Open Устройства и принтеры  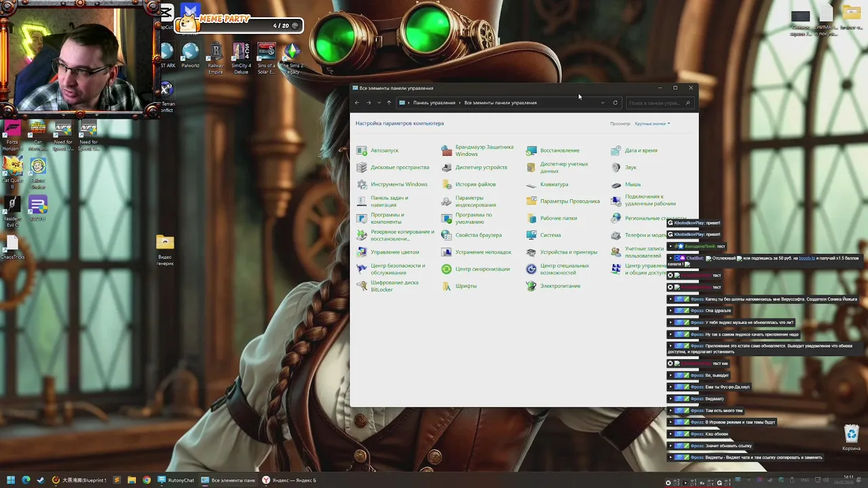click(561, 252)
